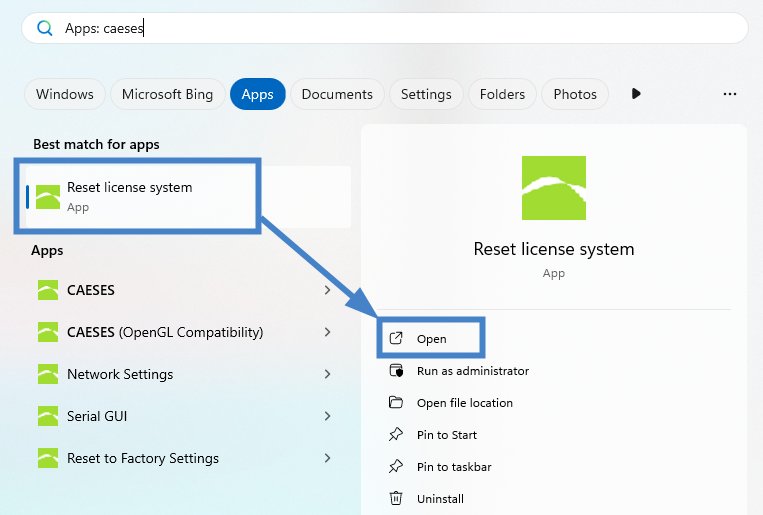Screen dimensions: 763x515
Task: Click the search text input field
Action: pos(400,28)
